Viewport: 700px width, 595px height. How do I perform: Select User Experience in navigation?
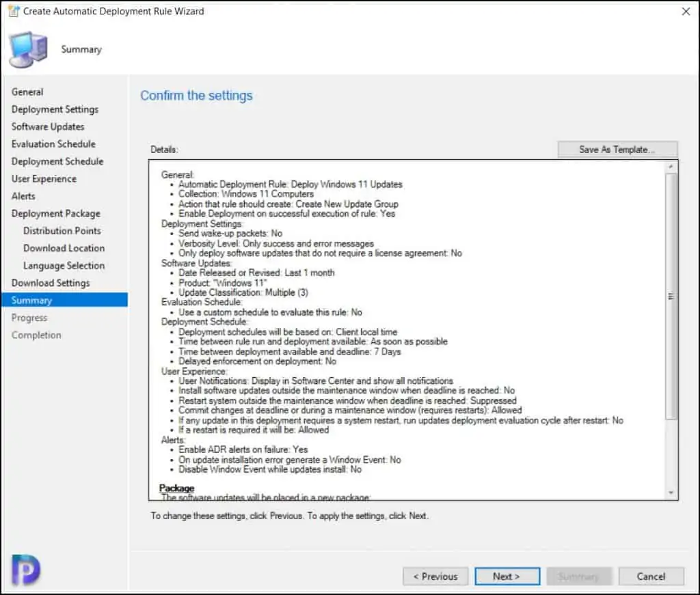coord(44,179)
